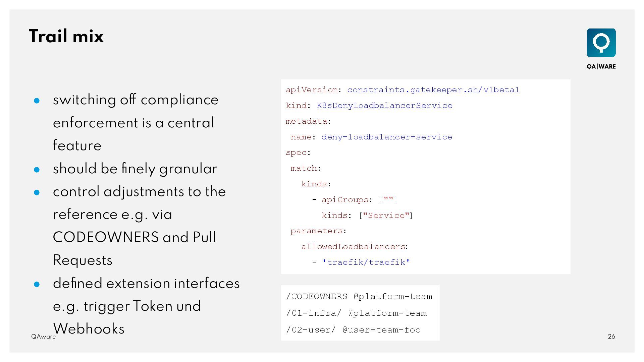Click the QAware logo icon
644x362 pixels.
[x=601, y=43]
